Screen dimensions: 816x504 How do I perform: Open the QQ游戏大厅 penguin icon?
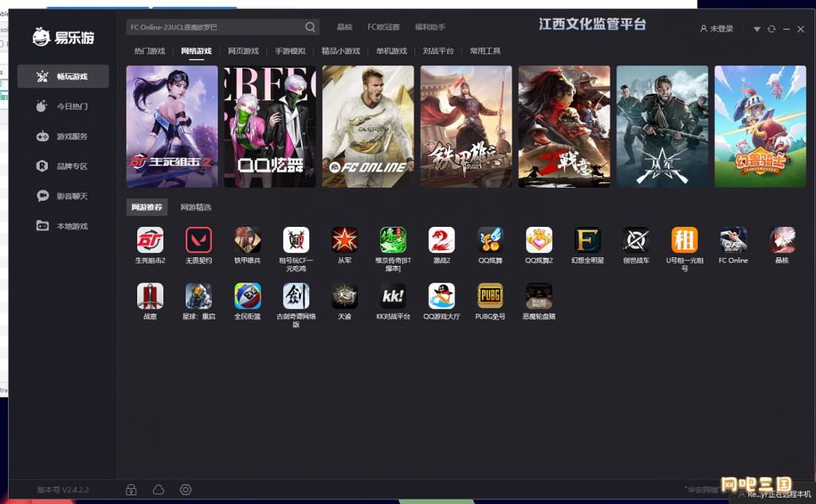(x=441, y=296)
